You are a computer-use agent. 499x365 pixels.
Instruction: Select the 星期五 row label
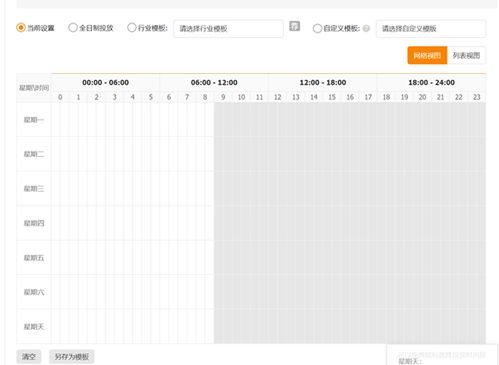tap(34, 258)
